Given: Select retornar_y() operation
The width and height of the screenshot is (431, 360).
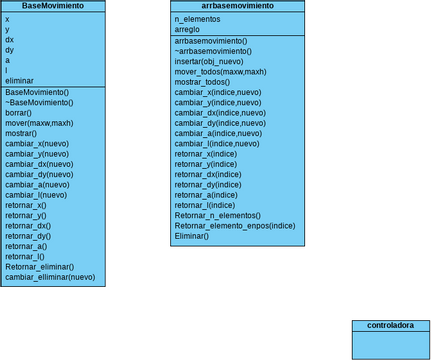Looking at the screenshot, I should tap(26, 216).
